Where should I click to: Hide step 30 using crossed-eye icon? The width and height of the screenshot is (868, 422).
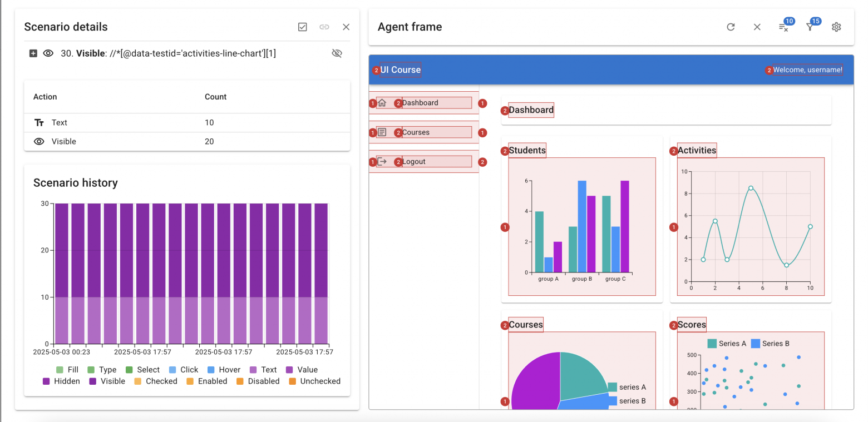coord(337,53)
